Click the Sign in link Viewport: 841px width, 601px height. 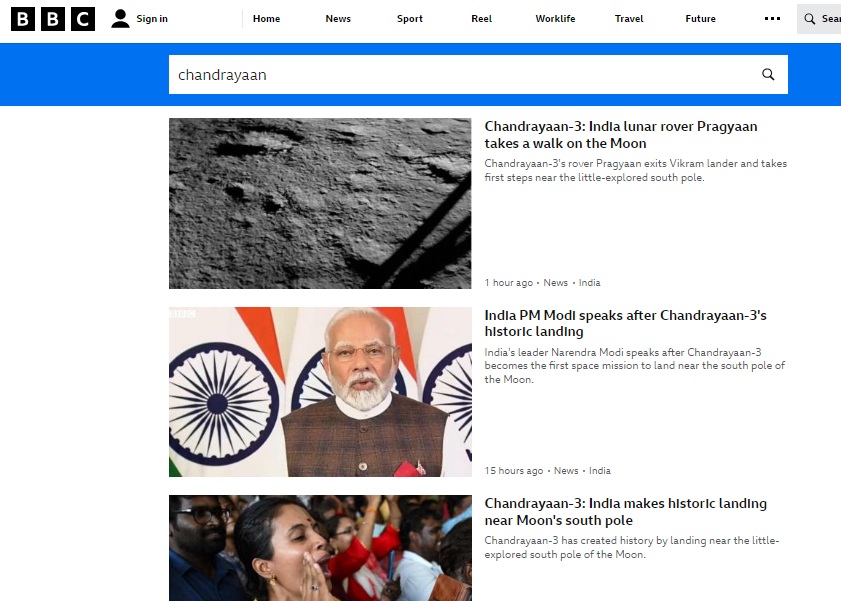coord(152,19)
